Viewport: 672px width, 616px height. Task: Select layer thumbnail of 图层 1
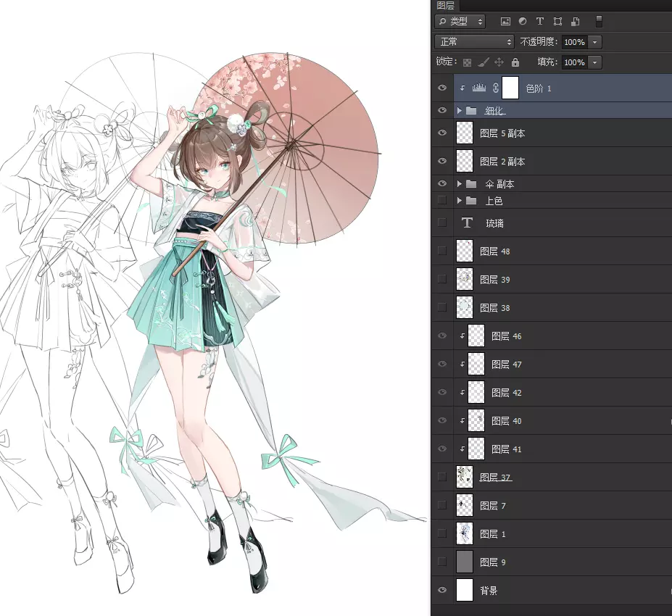465,534
